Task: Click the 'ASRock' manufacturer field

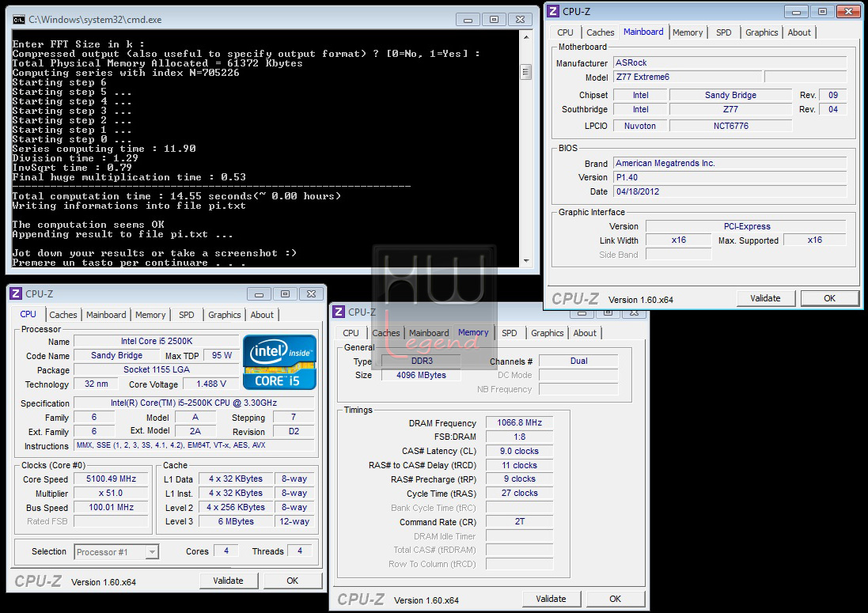Action: 730,62
